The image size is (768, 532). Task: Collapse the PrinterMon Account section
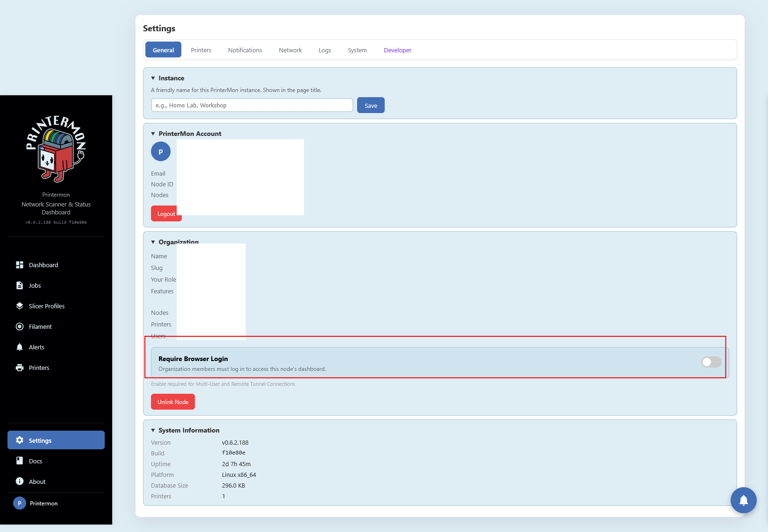click(x=153, y=134)
